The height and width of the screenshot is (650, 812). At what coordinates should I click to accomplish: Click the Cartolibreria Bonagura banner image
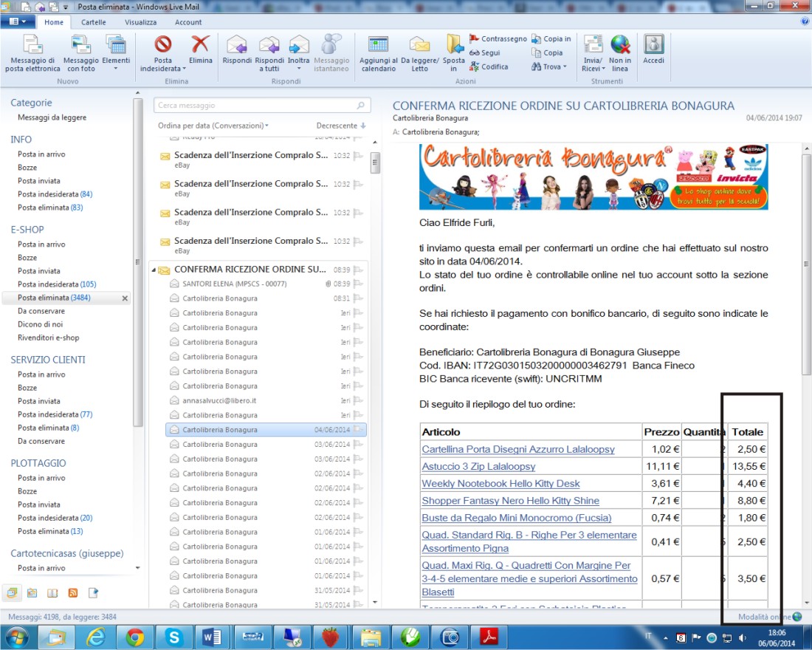pyautogui.click(x=593, y=177)
